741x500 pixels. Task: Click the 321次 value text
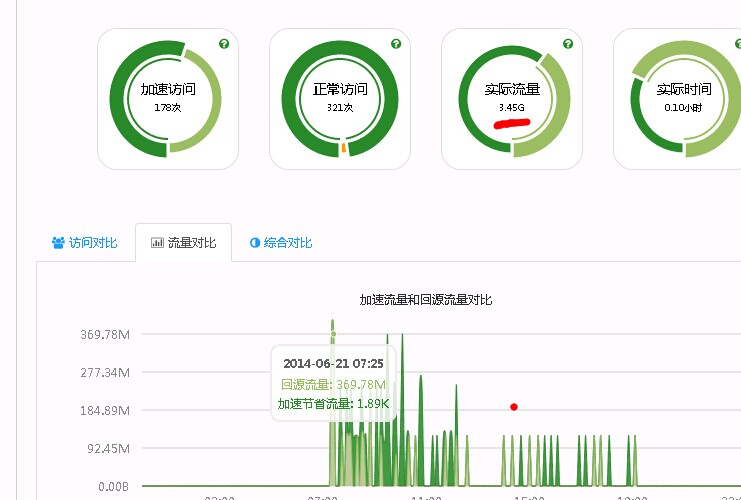point(340,108)
